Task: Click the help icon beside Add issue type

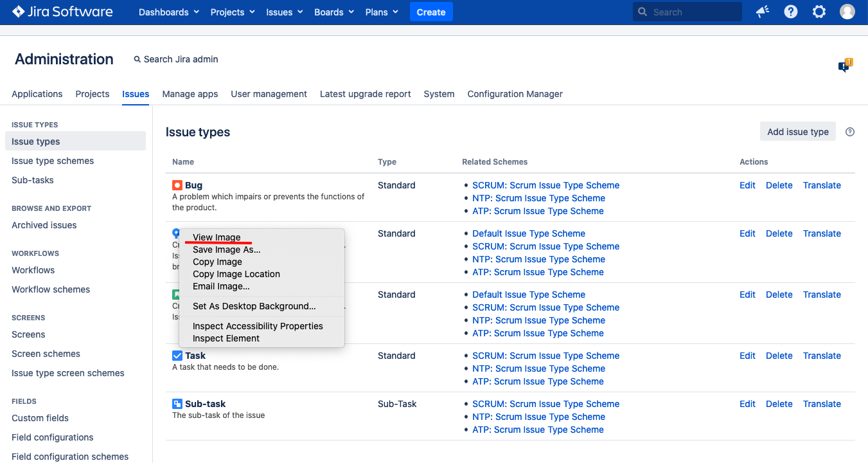Action: point(850,132)
